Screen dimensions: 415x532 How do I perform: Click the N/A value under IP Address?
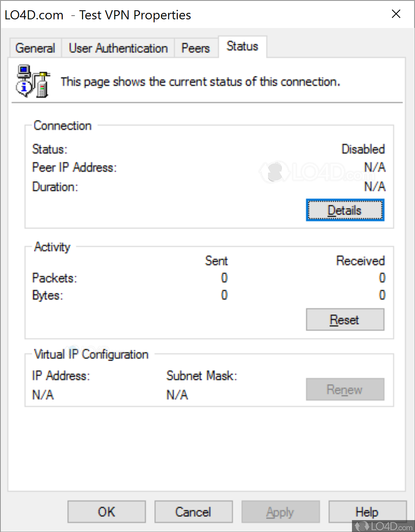pyautogui.click(x=43, y=395)
